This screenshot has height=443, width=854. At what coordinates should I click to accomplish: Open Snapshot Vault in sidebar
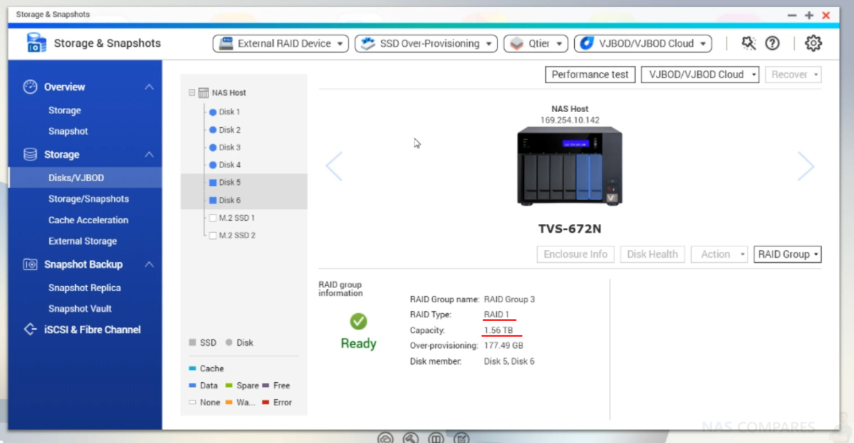[80, 308]
